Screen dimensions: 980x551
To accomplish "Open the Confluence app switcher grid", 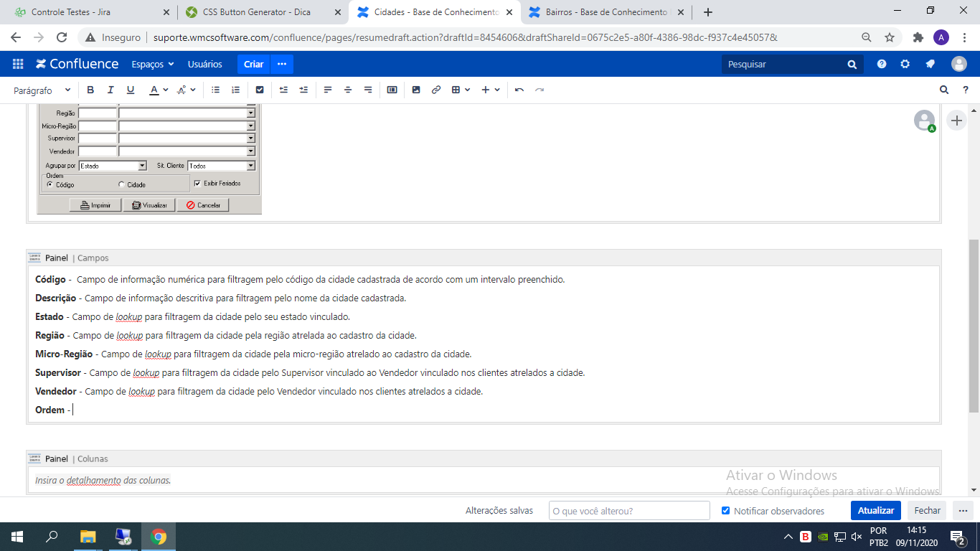I will point(18,64).
